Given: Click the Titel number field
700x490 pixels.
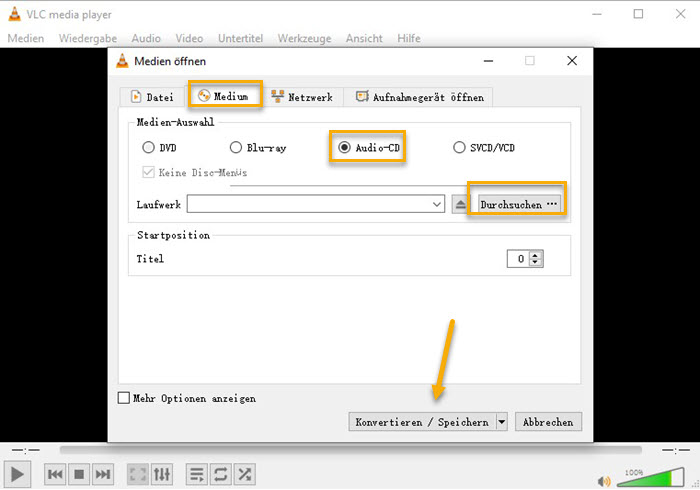Looking at the screenshot, I should [518, 258].
